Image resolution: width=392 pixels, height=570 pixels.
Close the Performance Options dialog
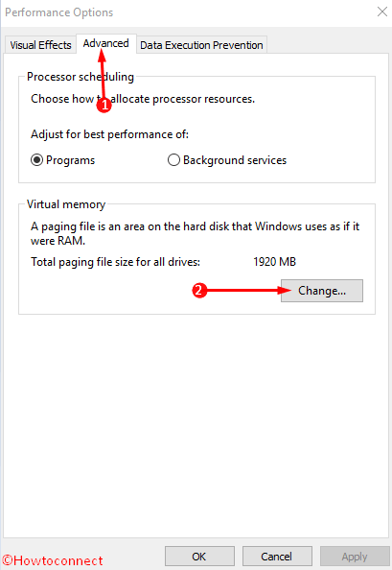[x=381, y=12]
